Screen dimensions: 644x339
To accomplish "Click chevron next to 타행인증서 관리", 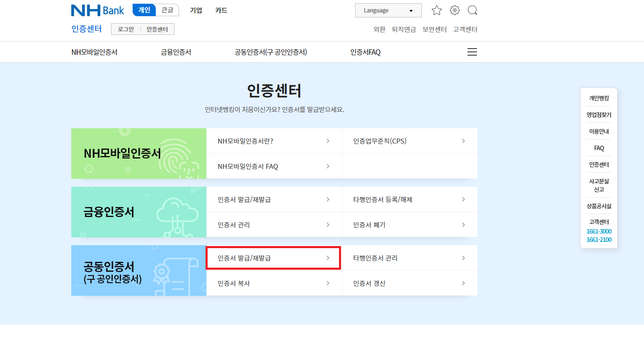I will point(463,258).
